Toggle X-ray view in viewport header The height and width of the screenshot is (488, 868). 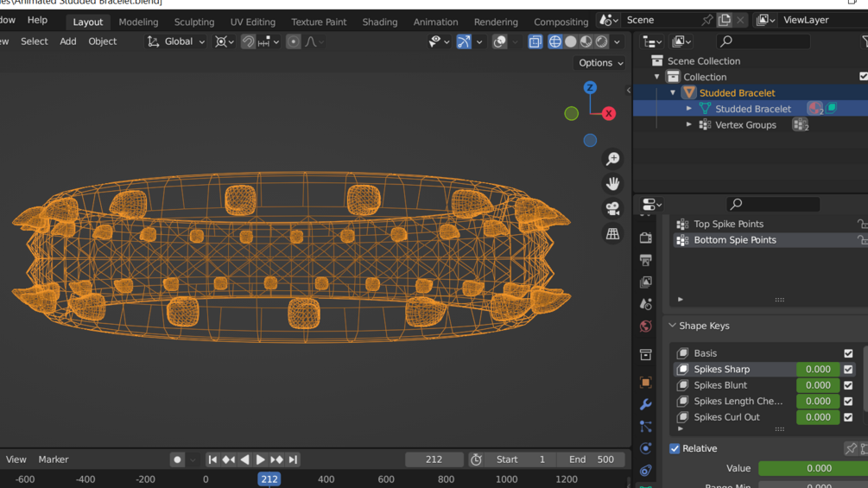[535, 41]
